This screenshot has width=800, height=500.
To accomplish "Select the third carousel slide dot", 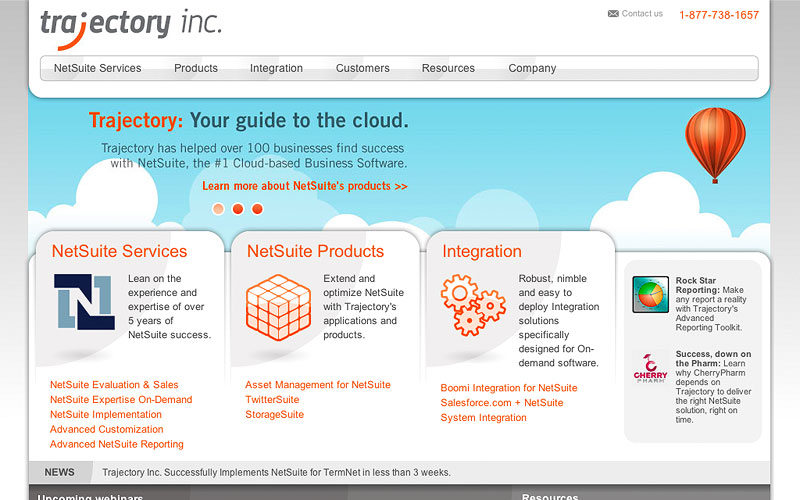I will (257, 209).
